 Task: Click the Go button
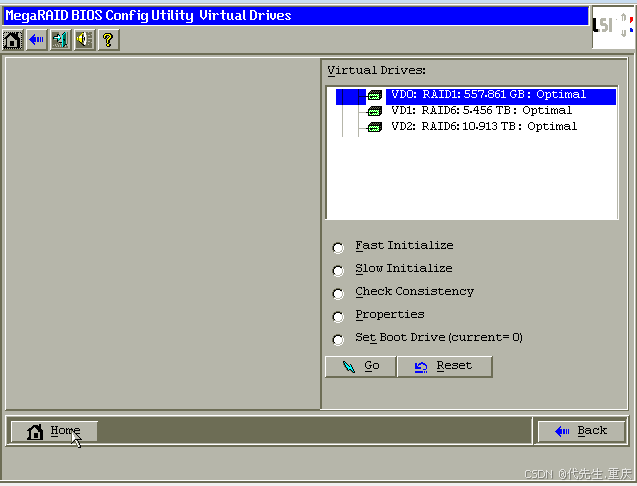pos(360,367)
